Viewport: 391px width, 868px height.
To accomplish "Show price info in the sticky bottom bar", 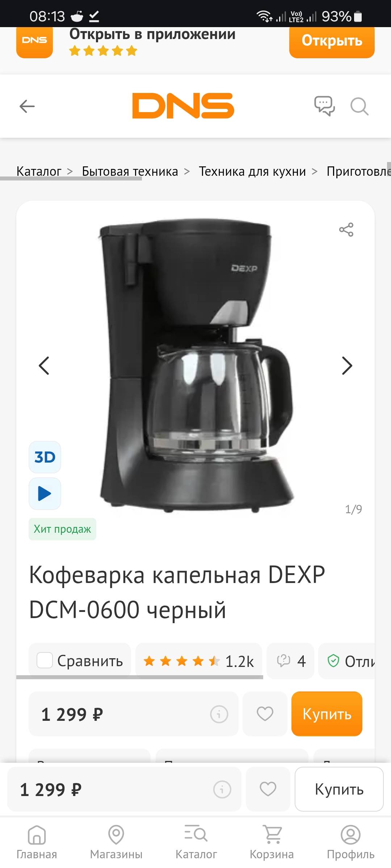I will coord(222,789).
